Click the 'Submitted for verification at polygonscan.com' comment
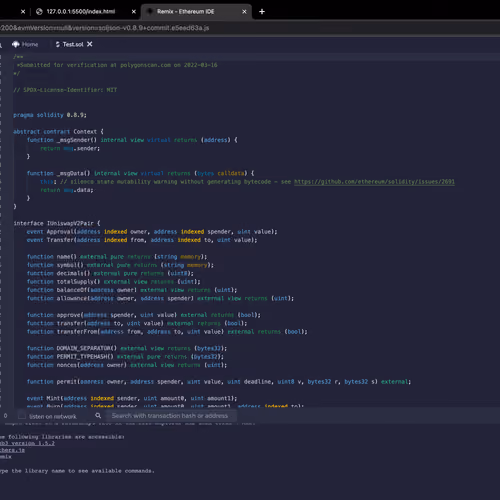Image resolution: width=500 pixels, height=500 pixels. pyautogui.click(x=117, y=65)
